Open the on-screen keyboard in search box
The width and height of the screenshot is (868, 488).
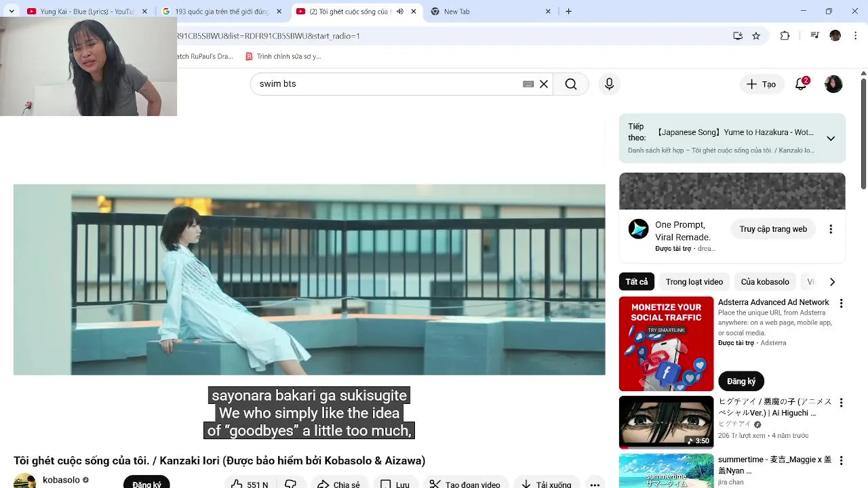coord(528,84)
